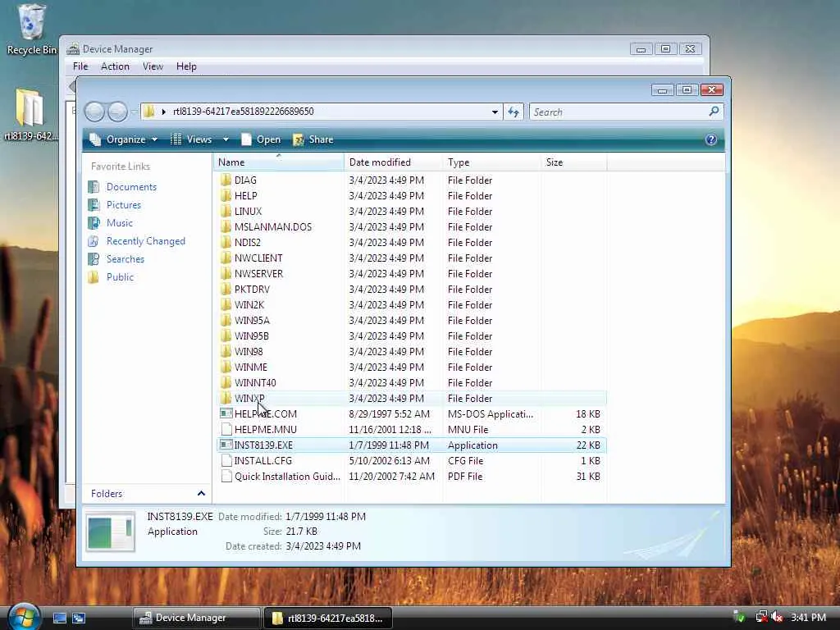
Task: Click the search magnifier icon
Action: click(x=714, y=112)
